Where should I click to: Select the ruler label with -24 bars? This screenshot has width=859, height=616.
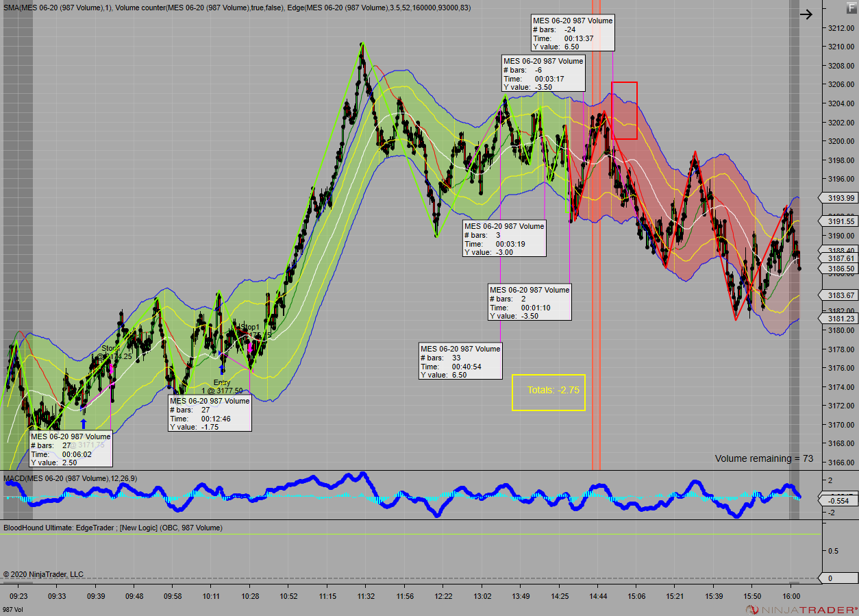tap(573, 34)
